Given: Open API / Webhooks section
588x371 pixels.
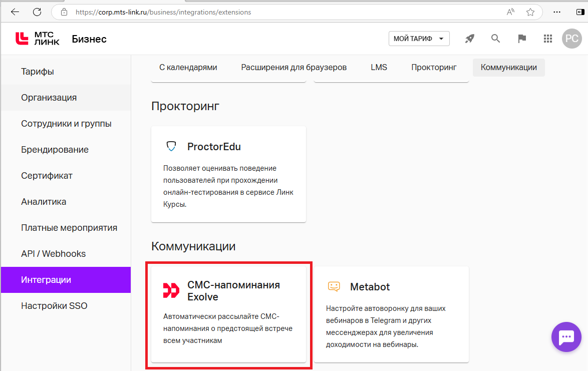Looking at the screenshot, I should (x=66, y=254).
